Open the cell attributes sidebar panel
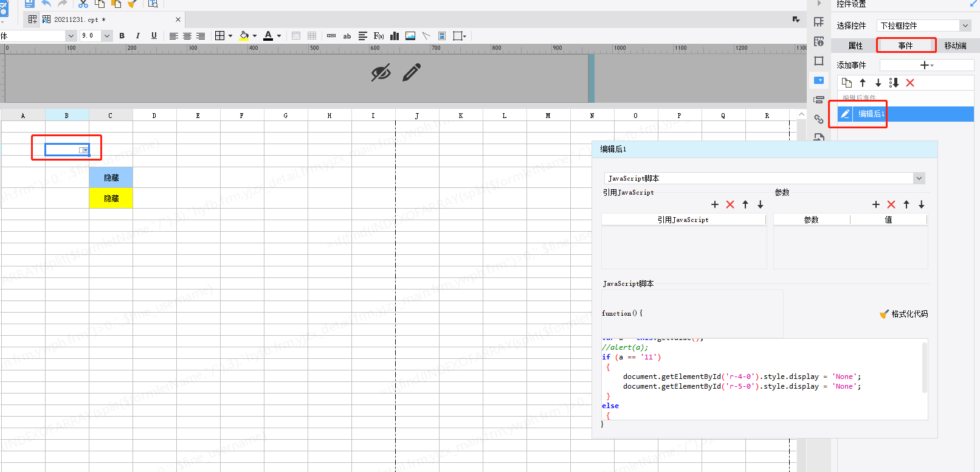This screenshot has width=980, height=472. (x=819, y=41)
